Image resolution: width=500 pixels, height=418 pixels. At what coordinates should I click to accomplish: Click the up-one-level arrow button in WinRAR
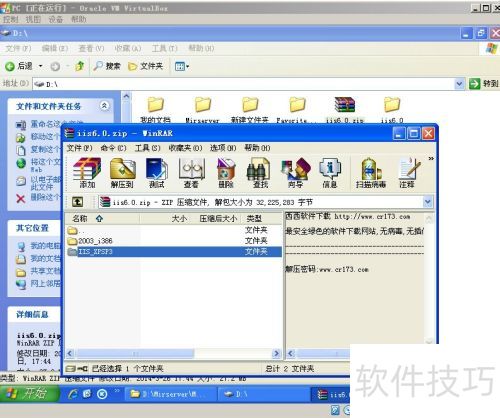(78, 202)
